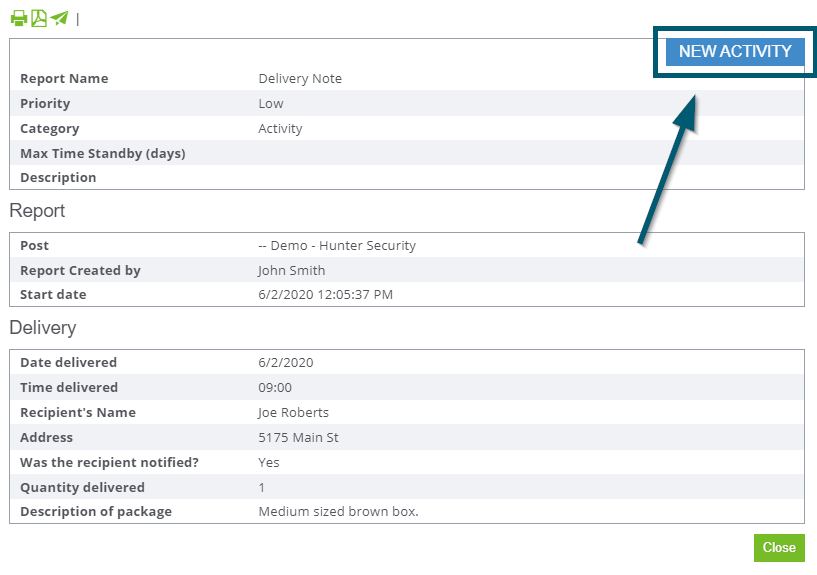
Task: Click the 'Time delivered' label
Action: point(69,388)
